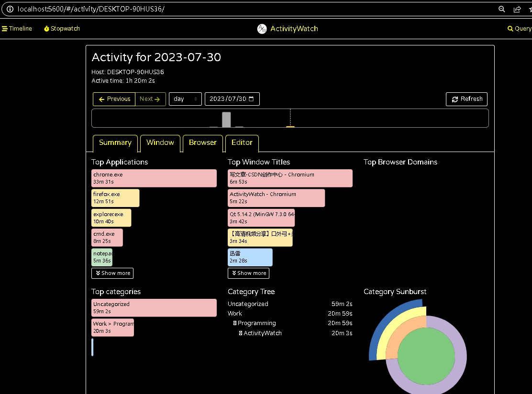532x394 pixels.
Task: Switch to the Browser tab
Action: coord(202,143)
